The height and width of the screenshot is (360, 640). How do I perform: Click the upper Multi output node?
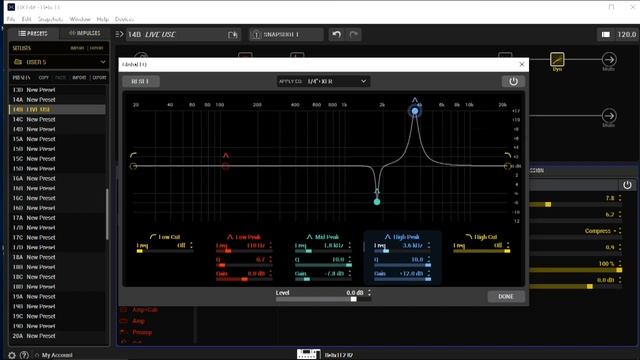[609, 60]
